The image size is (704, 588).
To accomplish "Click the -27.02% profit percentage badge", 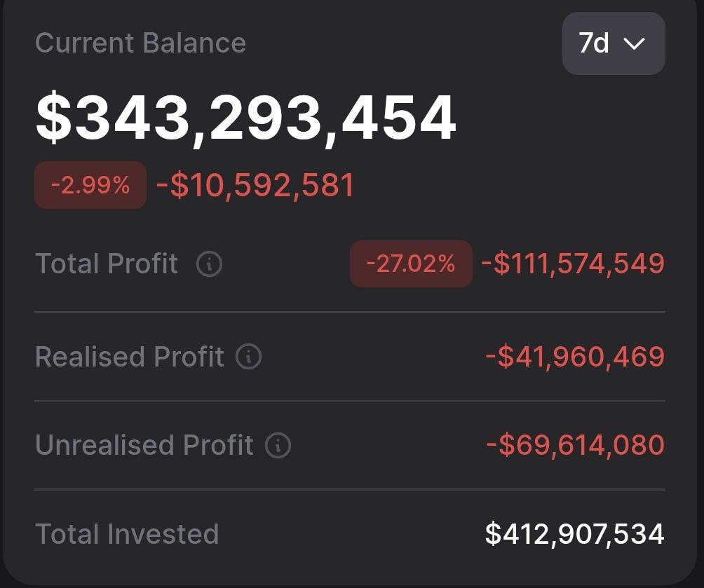I will coord(411,264).
